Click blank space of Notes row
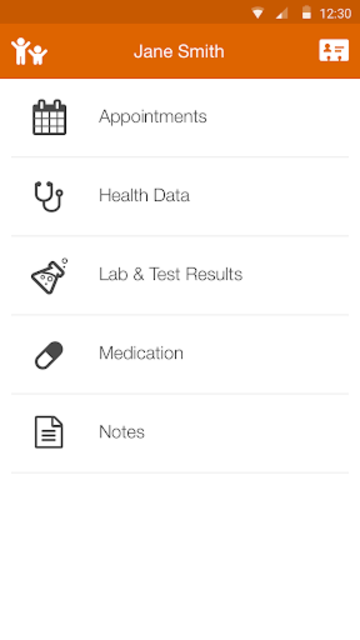Screen dimensions: 360x640 coord(247,433)
